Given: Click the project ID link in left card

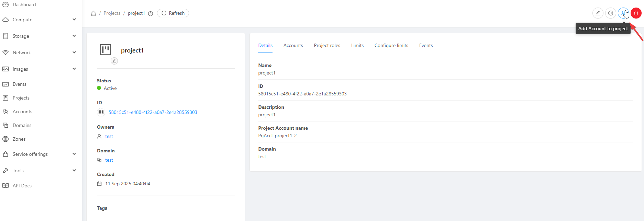Looking at the screenshot, I should point(153,112).
